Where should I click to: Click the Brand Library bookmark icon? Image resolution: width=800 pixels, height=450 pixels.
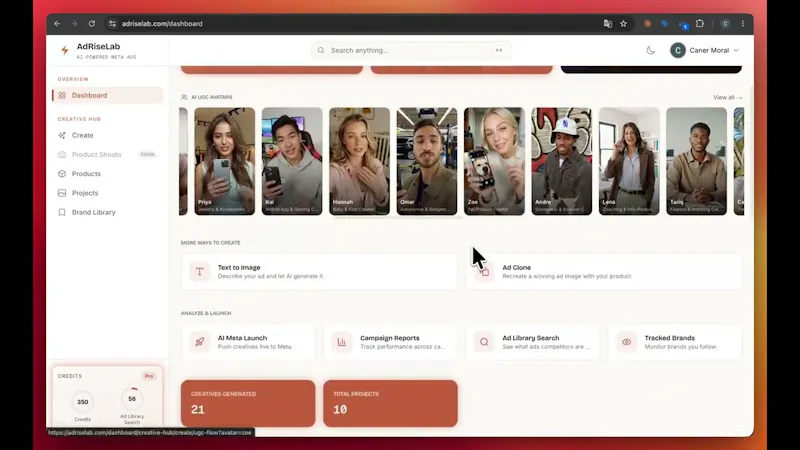click(62, 212)
